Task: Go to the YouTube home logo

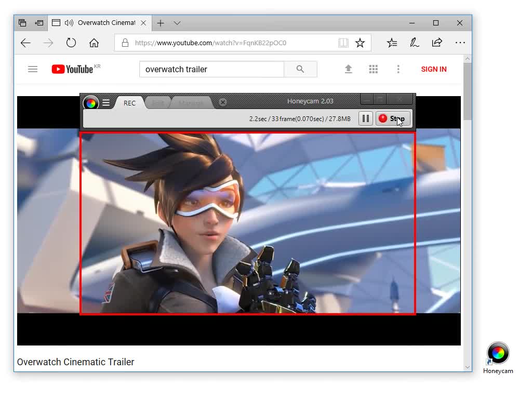Action: [x=72, y=69]
